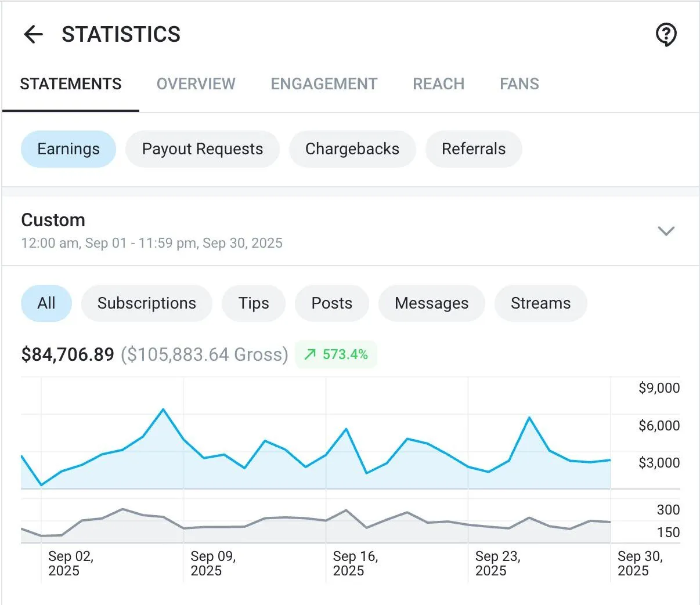Switch to the OVERVIEW tab
700x605 pixels.
pyautogui.click(x=196, y=84)
